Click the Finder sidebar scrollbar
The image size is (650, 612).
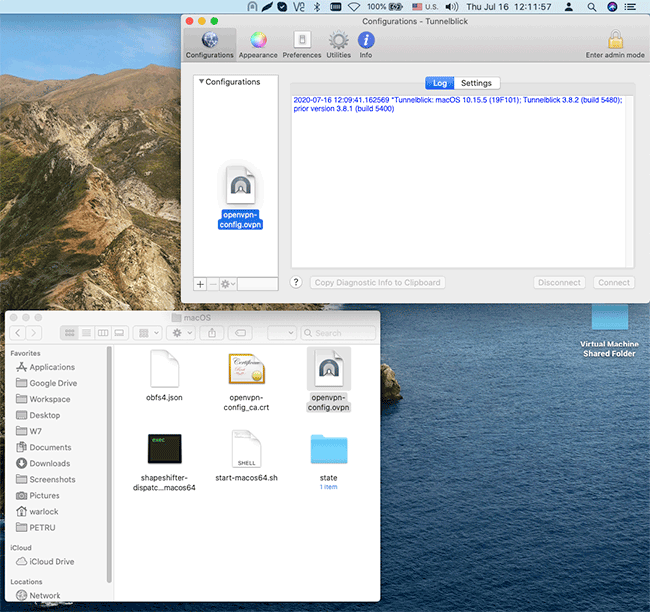point(109,464)
